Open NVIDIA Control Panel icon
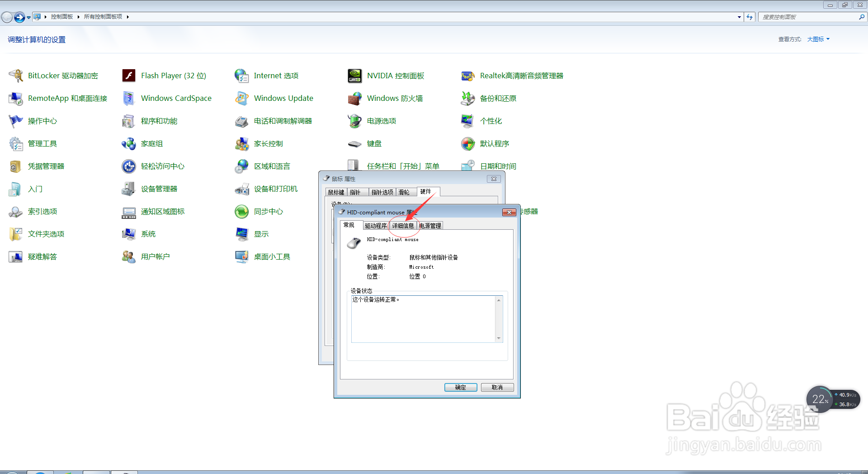Viewport: 868px width, 474px height. coord(355,76)
